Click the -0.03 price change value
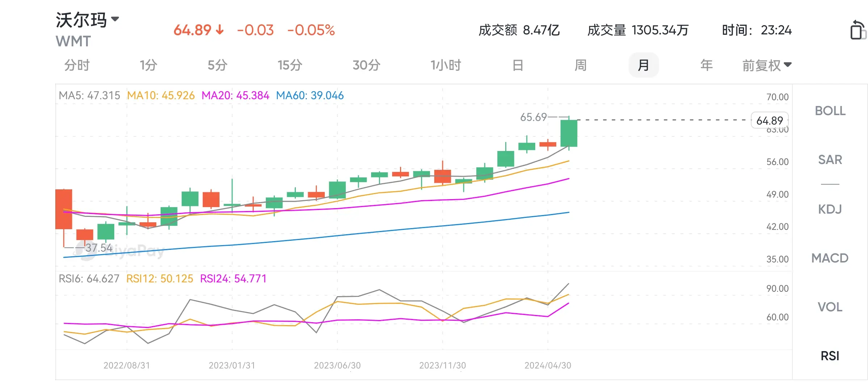The width and height of the screenshot is (868, 391). [255, 30]
